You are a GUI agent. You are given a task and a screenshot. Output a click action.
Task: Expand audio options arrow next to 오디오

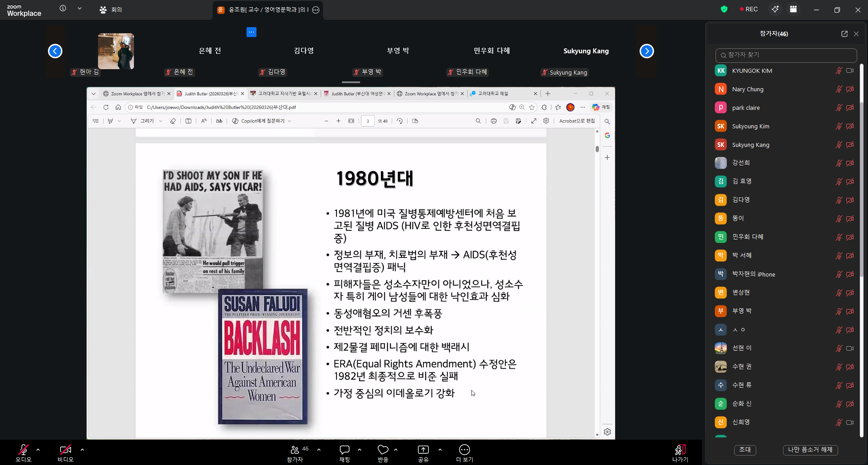click(x=38, y=450)
